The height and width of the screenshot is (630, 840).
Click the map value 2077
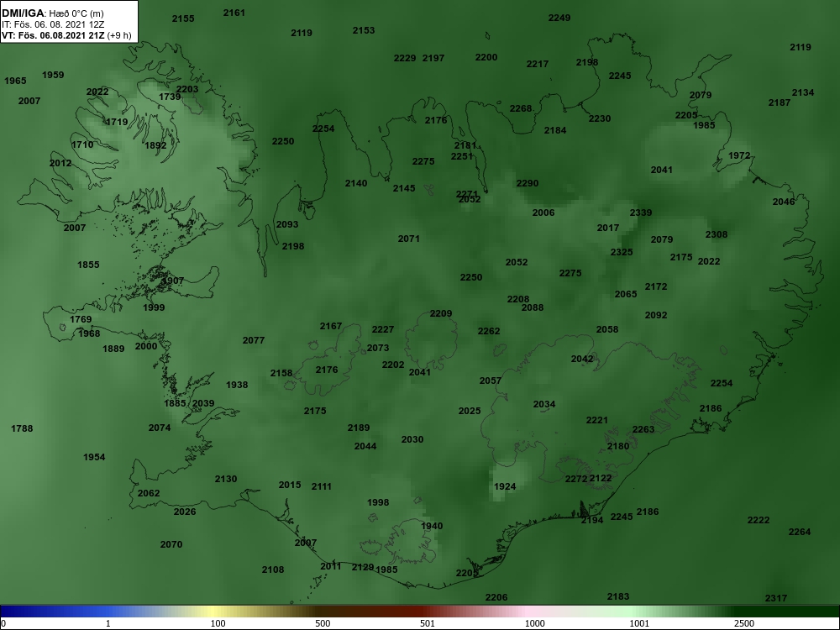click(x=254, y=340)
